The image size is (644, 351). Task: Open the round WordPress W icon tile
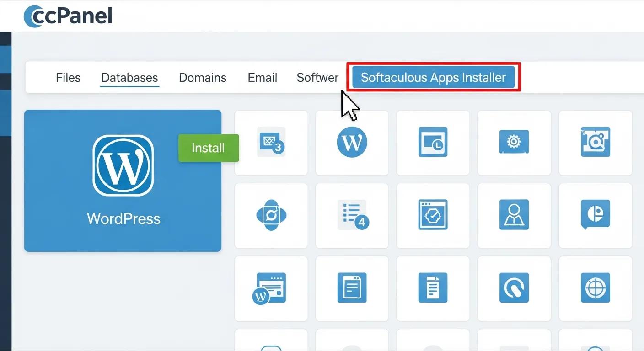[352, 143]
